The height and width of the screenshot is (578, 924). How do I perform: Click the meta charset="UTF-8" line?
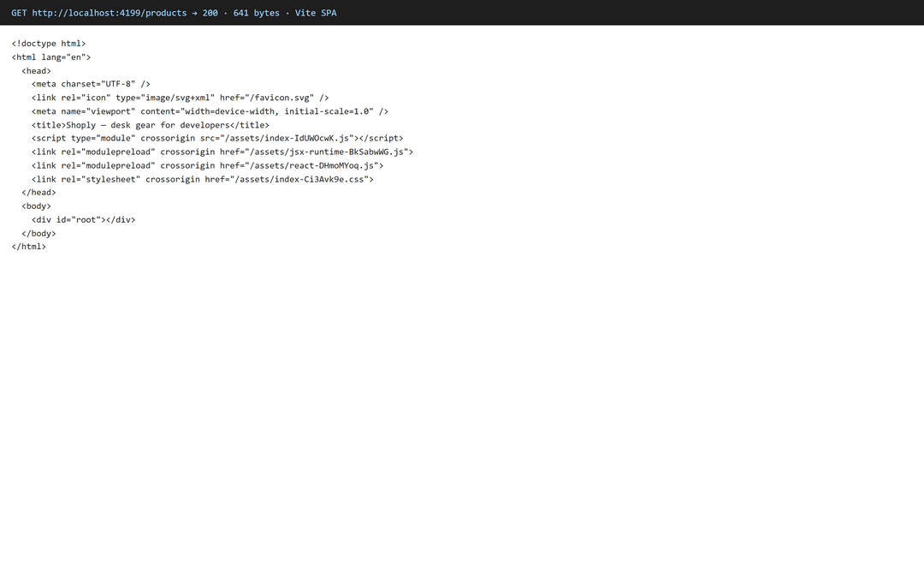(92, 84)
